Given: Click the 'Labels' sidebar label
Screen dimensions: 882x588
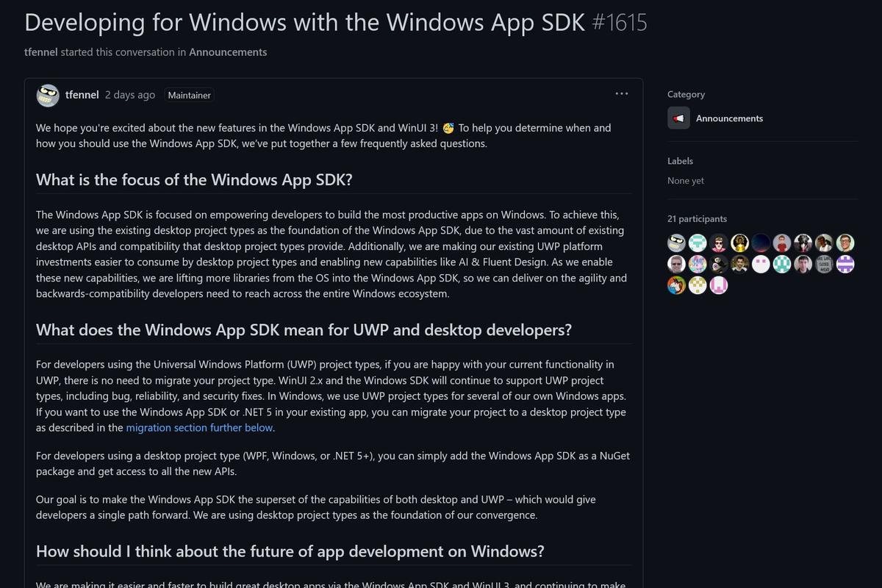Looking at the screenshot, I should click(x=680, y=161).
